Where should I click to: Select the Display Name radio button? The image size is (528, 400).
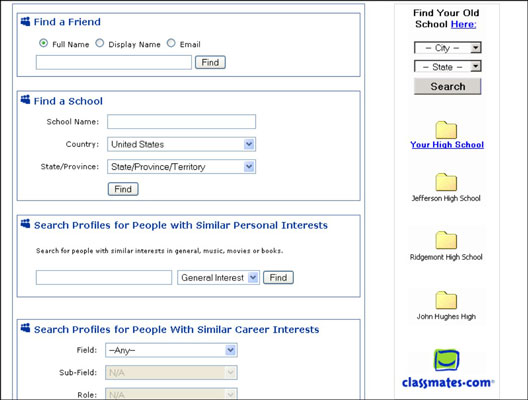(x=100, y=43)
